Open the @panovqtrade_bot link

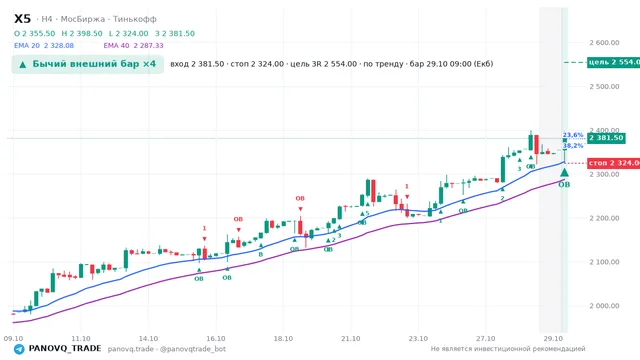point(193,349)
